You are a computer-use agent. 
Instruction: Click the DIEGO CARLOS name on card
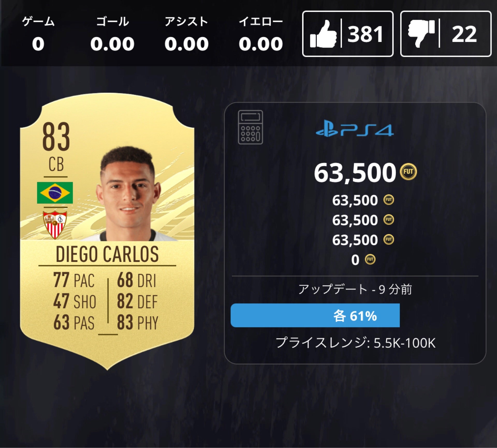(x=107, y=254)
